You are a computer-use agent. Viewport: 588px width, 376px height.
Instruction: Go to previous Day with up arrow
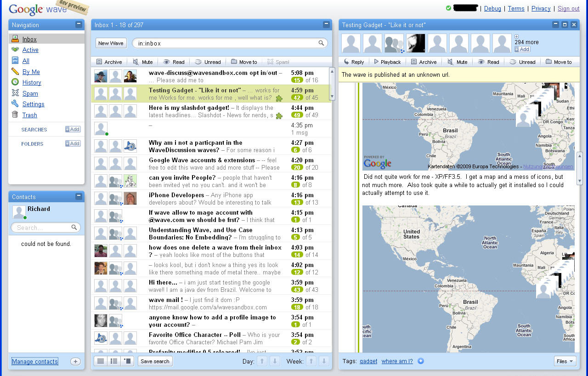tap(262, 361)
